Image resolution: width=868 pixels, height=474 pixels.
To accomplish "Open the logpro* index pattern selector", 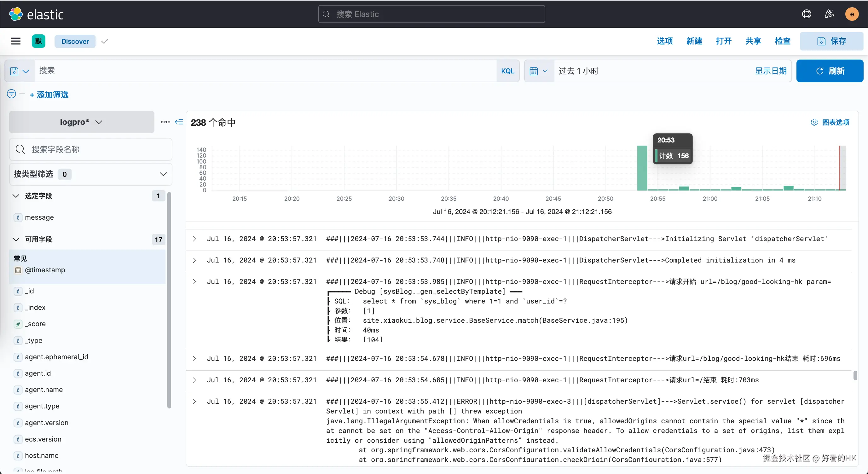I will tap(81, 122).
